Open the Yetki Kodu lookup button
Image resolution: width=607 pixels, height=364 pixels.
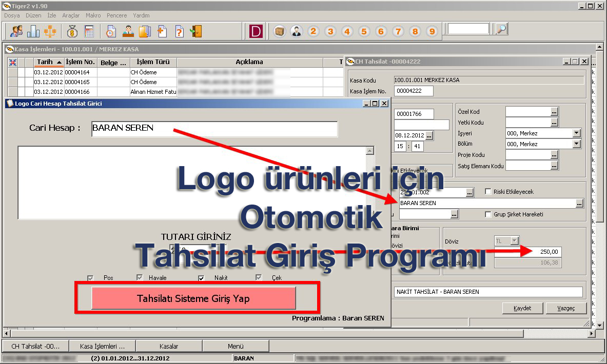pyautogui.click(x=554, y=123)
